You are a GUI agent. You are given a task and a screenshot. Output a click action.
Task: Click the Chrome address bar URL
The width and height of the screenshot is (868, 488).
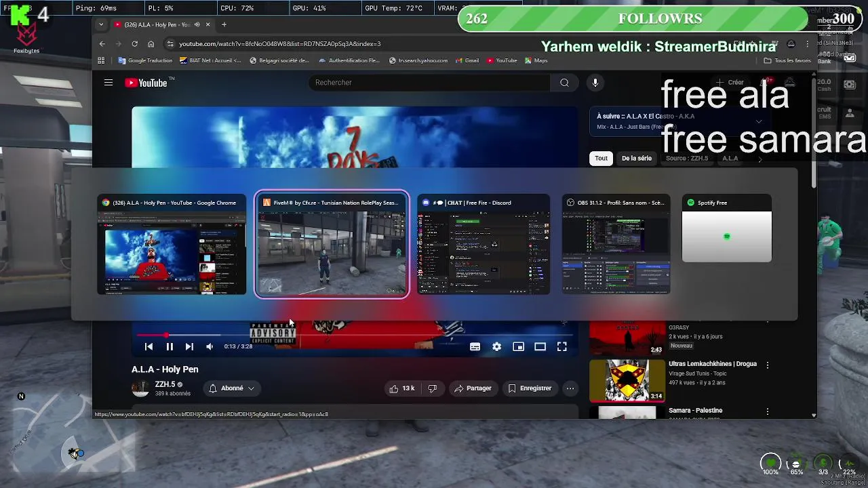(x=280, y=44)
